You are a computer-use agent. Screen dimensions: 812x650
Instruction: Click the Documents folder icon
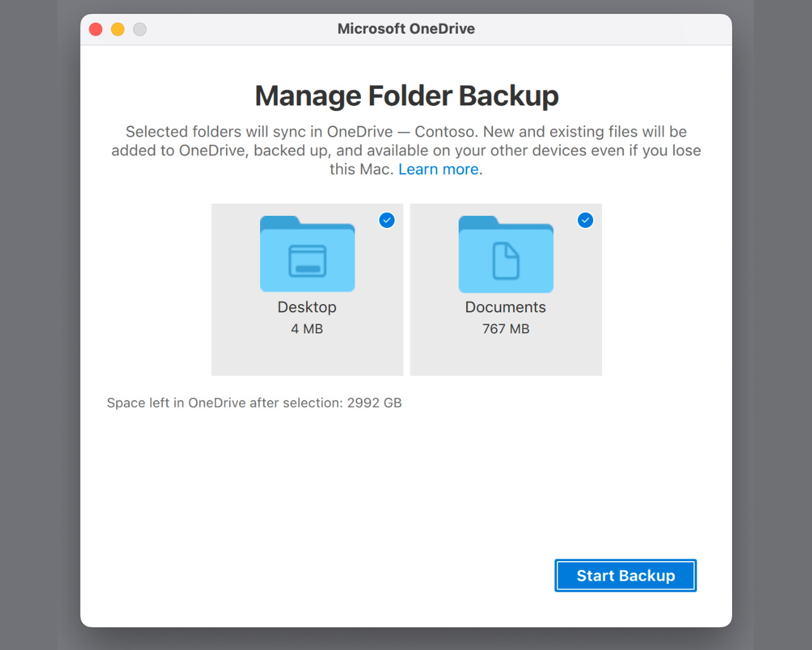coord(506,255)
